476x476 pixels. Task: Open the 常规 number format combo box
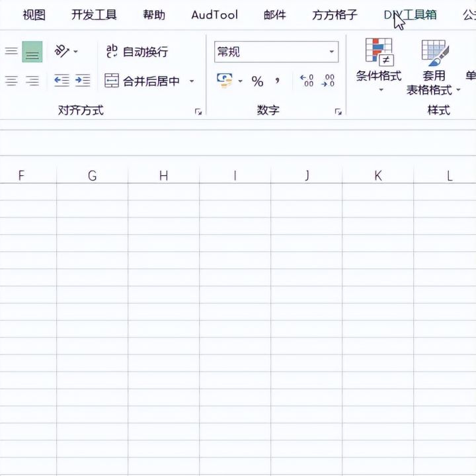coord(276,52)
